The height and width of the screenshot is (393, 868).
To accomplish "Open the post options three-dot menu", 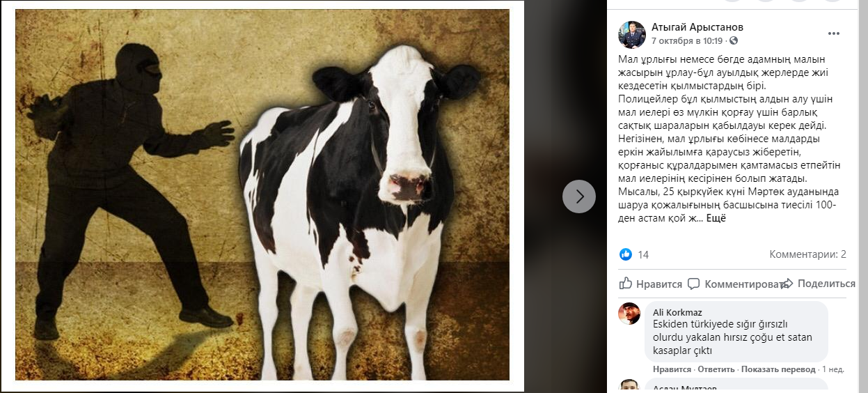I will [834, 33].
